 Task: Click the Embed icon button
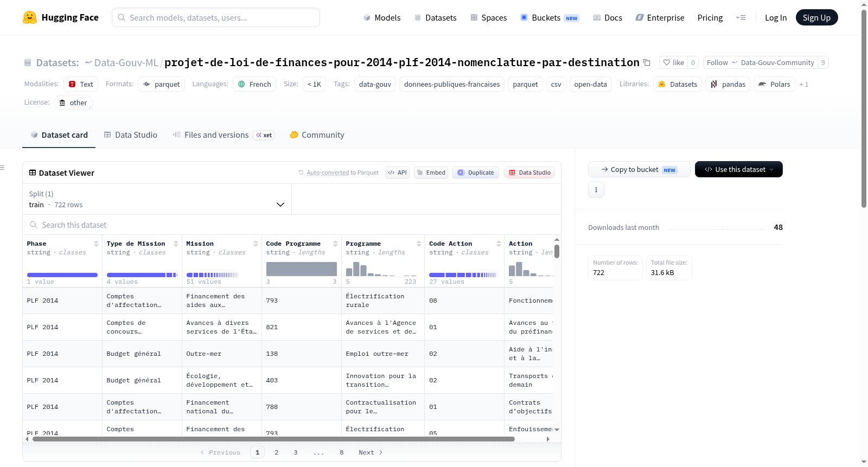point(431,172)
